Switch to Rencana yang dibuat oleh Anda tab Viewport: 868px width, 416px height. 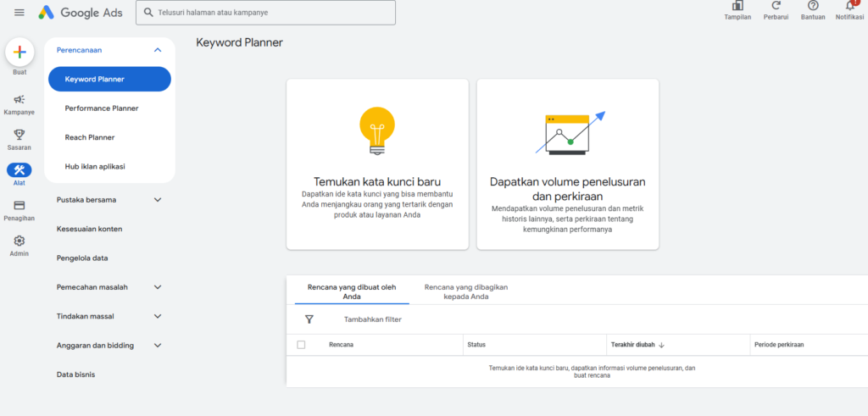click(352, 291)
